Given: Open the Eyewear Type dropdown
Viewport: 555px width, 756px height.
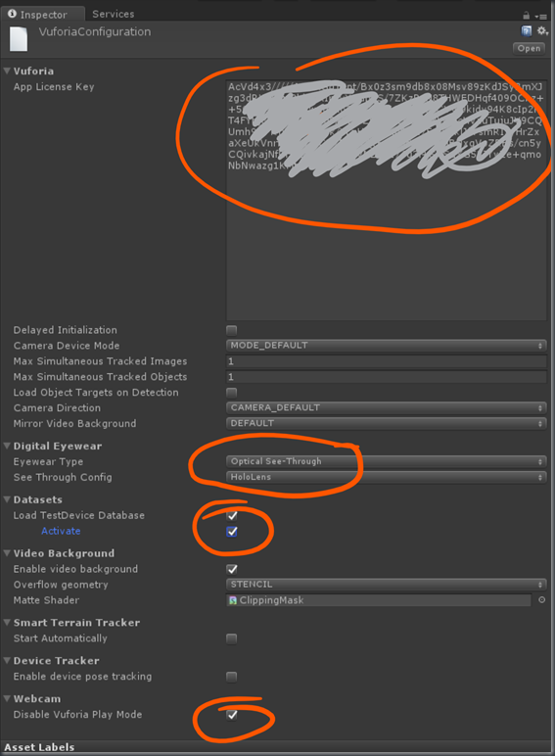Looking at the screenshot, I should [386, 461].
